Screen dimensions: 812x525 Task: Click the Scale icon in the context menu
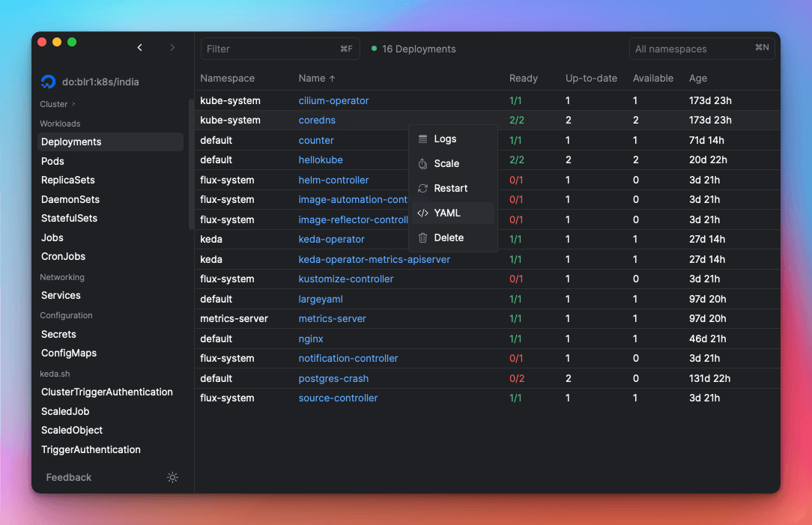(424, 163)
